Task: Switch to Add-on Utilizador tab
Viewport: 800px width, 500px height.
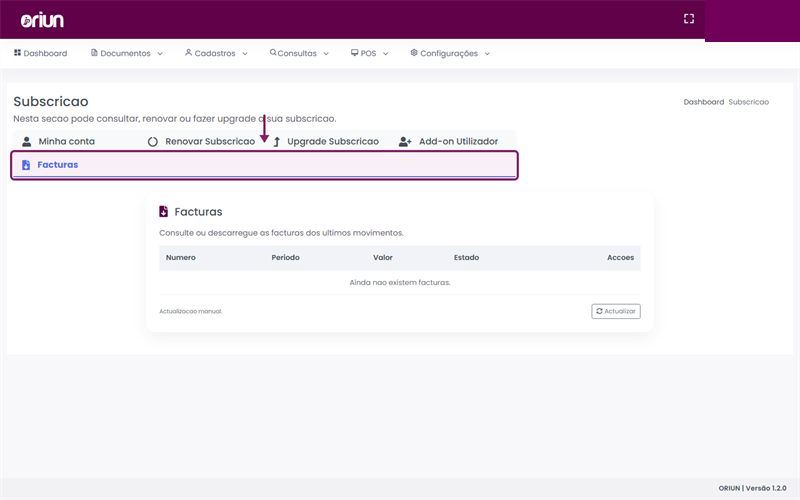Action: (448, 141)
